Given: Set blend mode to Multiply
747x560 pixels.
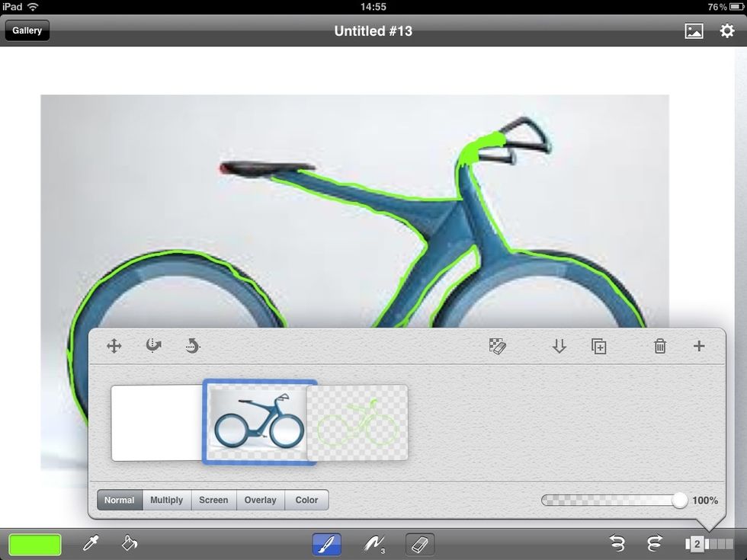Looking at the screenshot, I should pyautogui.click(x=166, y=500).
